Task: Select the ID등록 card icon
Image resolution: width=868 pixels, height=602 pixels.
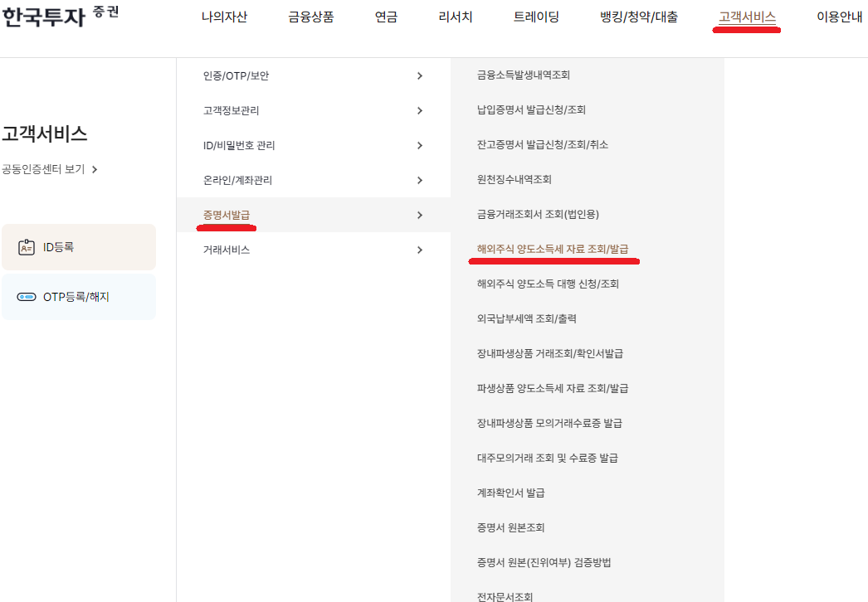Action: click(26, 245)
